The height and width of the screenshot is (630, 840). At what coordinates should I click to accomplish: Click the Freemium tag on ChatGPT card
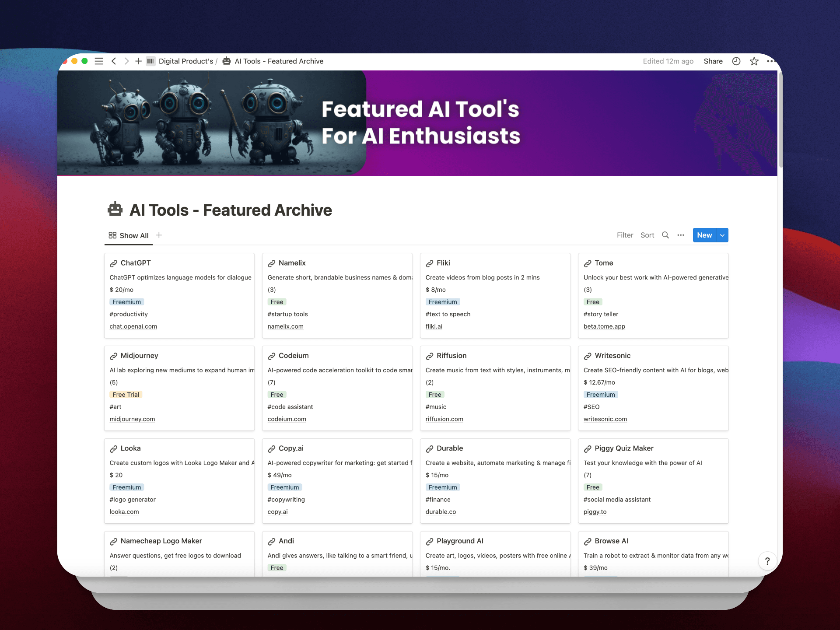pos(126,302)
